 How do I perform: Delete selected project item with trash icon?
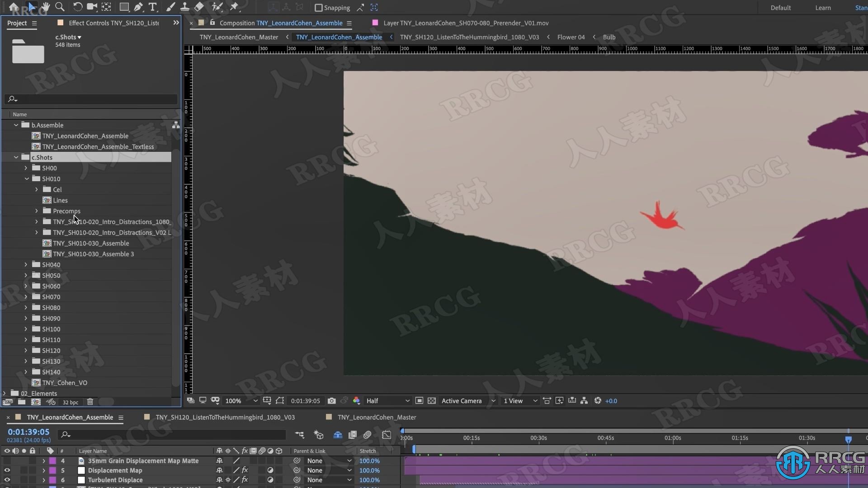[90, 402]
